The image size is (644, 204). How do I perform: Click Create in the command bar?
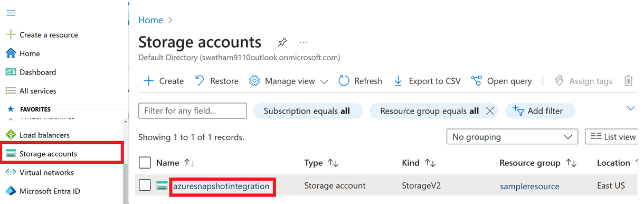pyautogui.click(x=164, y=81)
